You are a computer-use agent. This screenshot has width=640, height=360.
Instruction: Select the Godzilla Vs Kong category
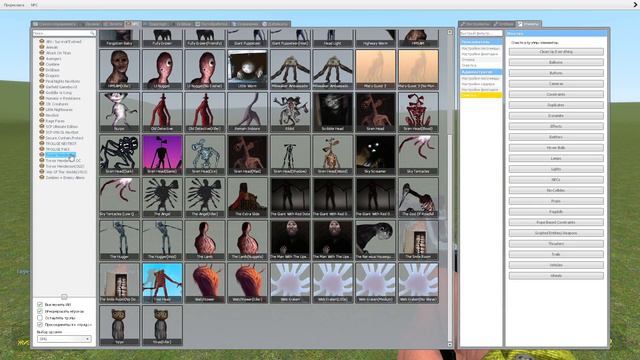(x=58, y=93)
